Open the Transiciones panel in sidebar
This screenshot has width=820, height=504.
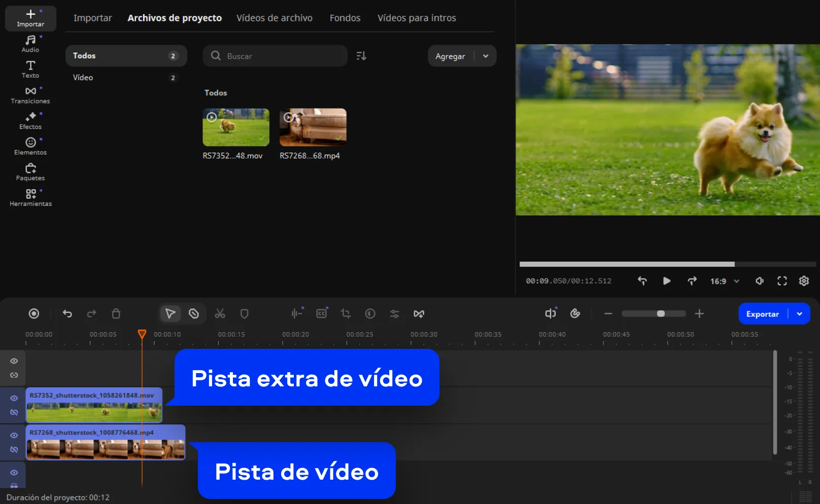(30, 95)
